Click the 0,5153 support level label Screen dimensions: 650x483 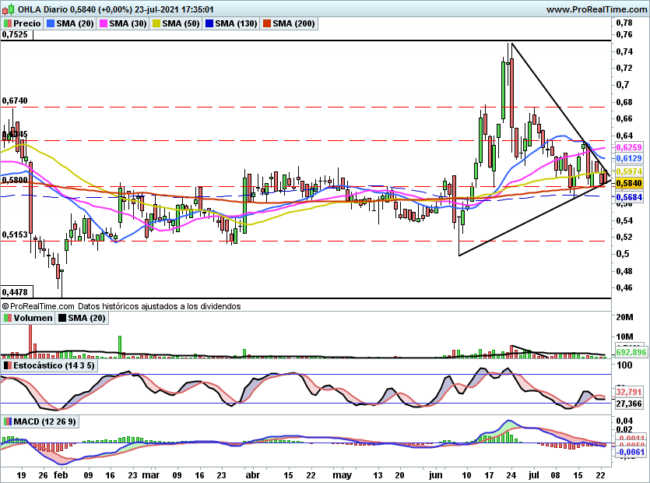click(15, 235)
